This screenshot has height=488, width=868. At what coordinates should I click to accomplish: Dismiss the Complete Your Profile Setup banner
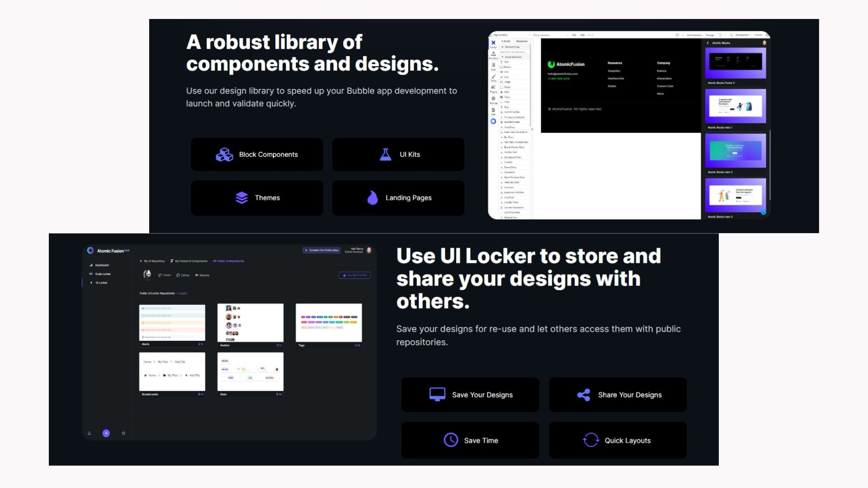click(x=306, y=250)
